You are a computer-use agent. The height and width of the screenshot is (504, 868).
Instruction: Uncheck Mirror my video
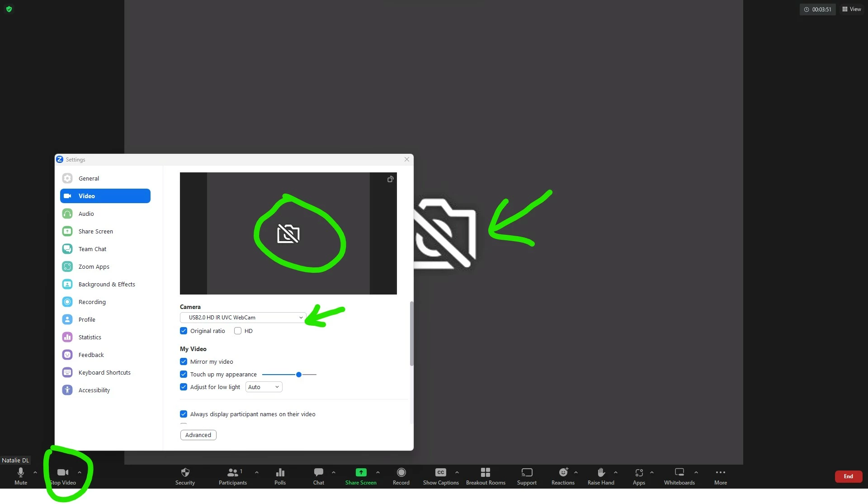pos(184,362)
